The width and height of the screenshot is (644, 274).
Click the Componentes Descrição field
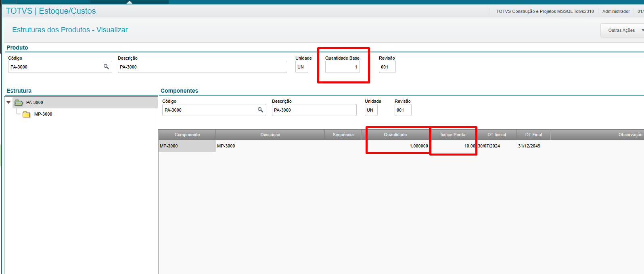tap(314, 110)
